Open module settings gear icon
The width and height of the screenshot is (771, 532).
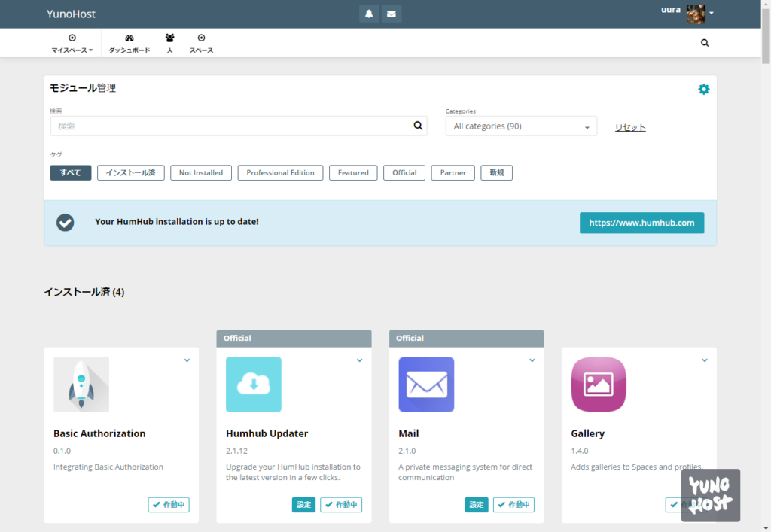(x=704, y=89)
